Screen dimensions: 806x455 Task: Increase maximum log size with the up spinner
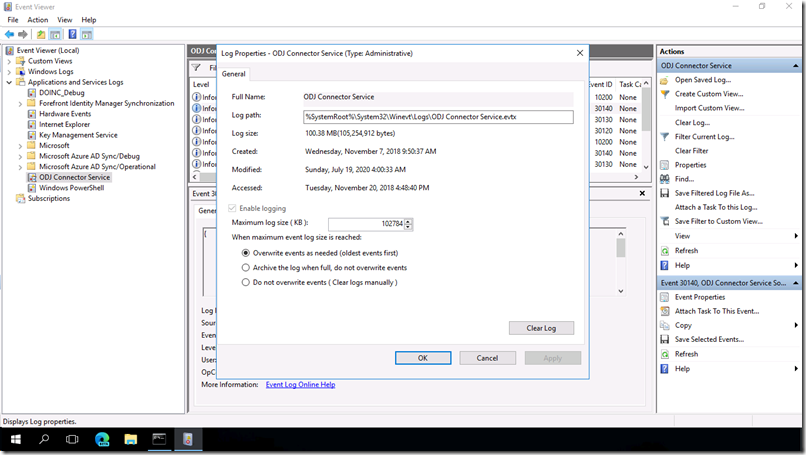pos(408,221)
